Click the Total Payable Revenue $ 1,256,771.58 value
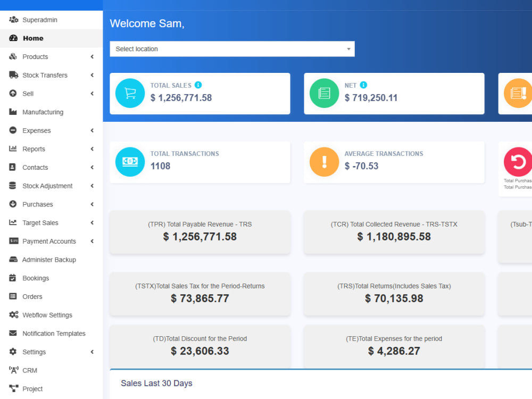The width and height of the screenshot is (532, 399). point(200,237)
